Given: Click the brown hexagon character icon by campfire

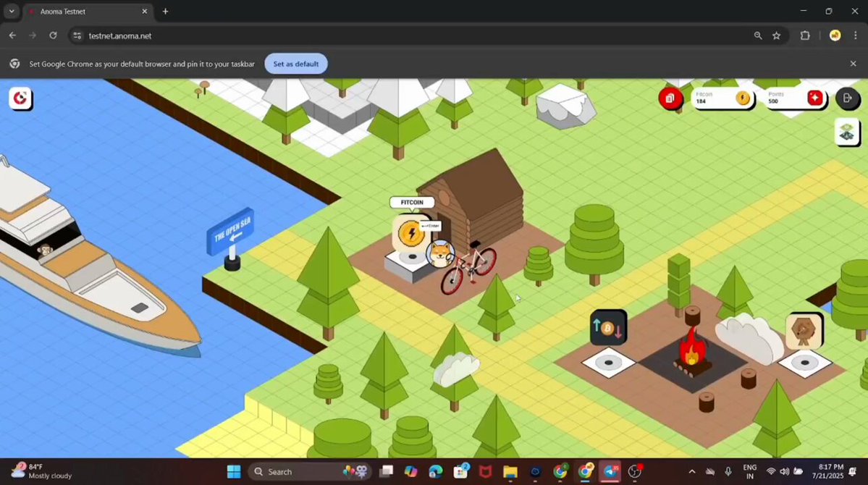Looking at the screenshot, I should coord(804,331).
